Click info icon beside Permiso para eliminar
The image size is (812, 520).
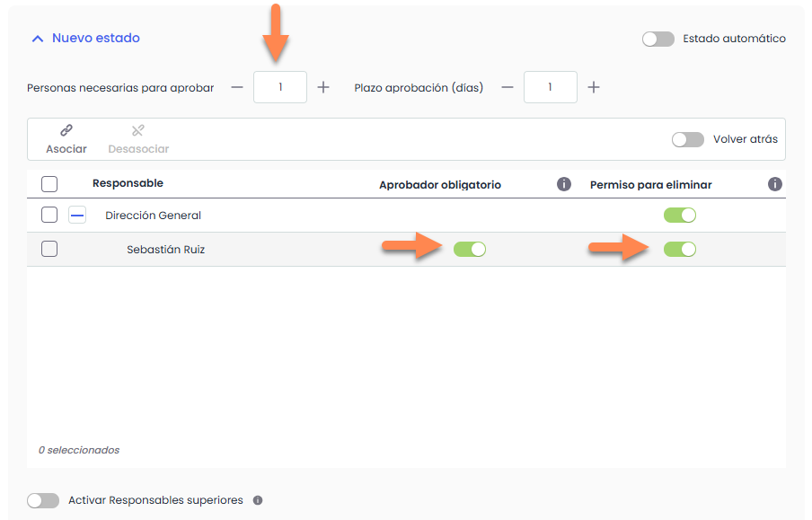click(775, 184)
